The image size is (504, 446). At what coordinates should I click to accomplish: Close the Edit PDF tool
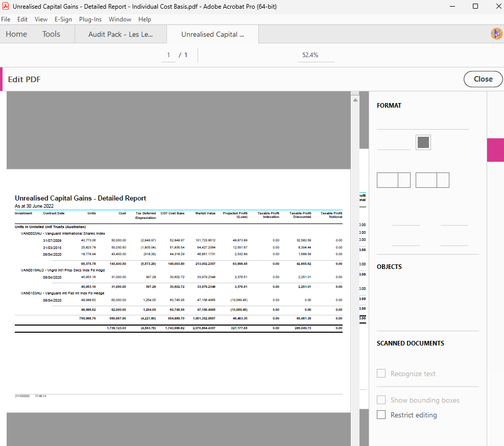click(x=483, y=79)
